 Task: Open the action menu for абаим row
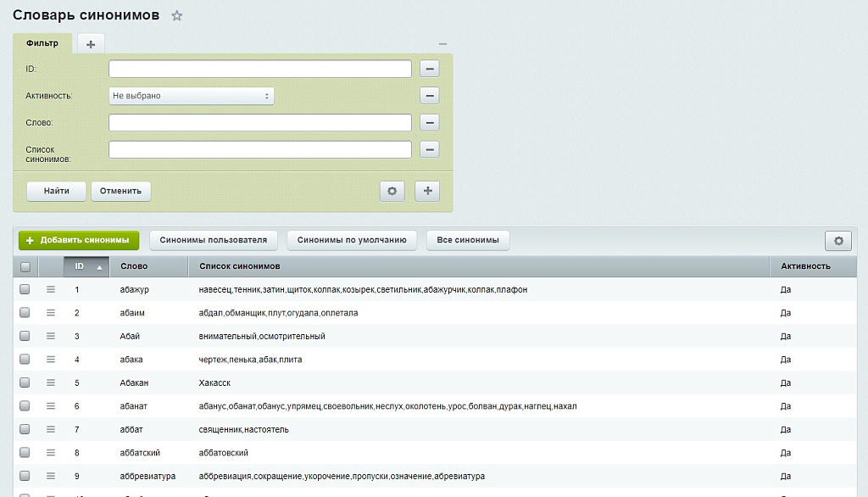click(x=50, y=313)
